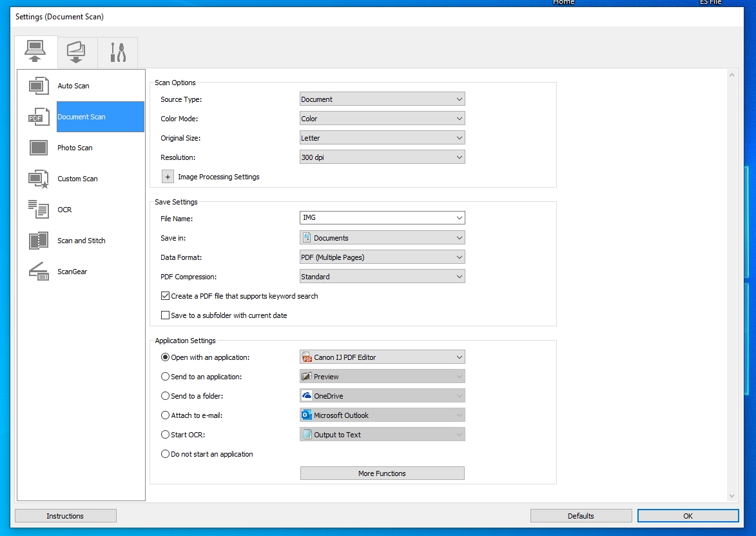This screenshot has width=756, height=536.
Task: Open ScanGear from the sidebar icon
Action: tap(39, 272)
